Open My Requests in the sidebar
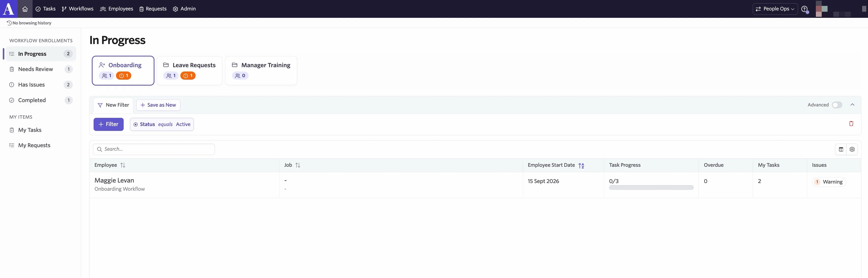This screenshot has width=868, height=278. (x=41, y=145)
